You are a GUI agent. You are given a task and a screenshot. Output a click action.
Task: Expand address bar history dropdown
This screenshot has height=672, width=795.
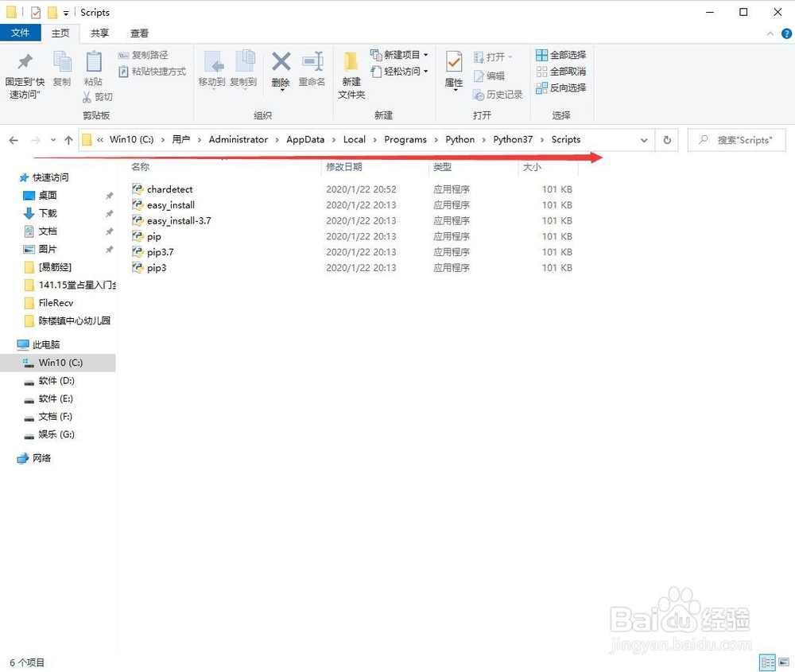[x=644, y=141]
